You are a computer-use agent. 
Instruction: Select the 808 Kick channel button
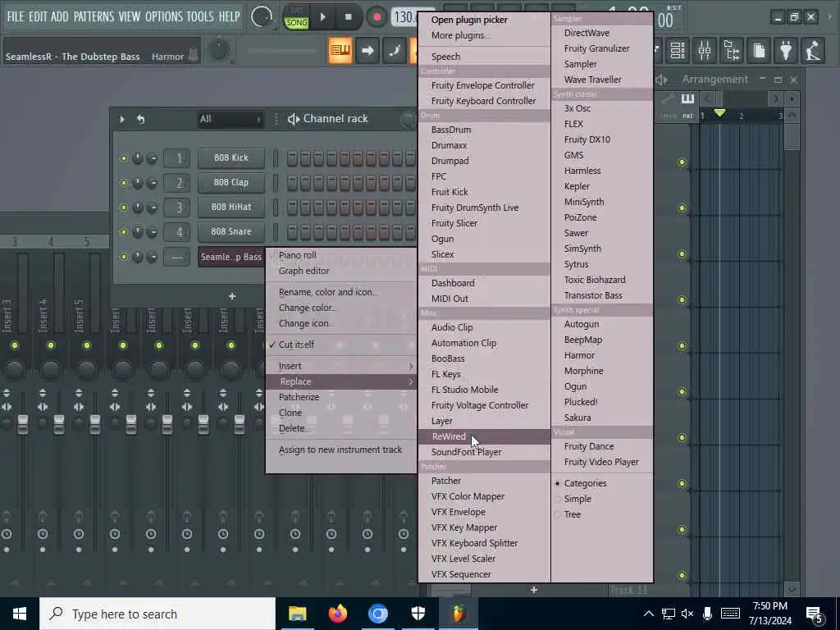click(x=231, y=158)
